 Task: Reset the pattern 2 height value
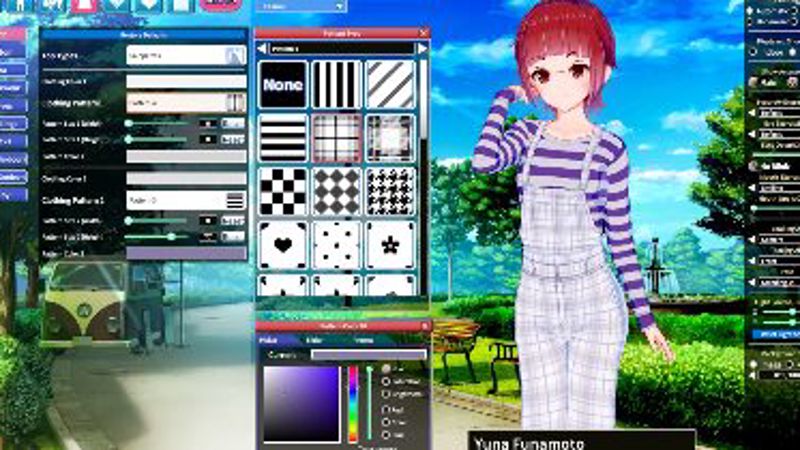(233, 237)
